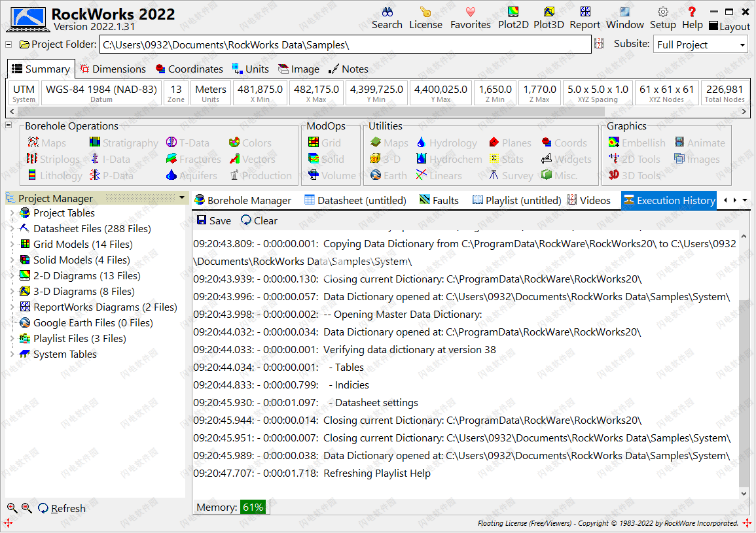Open the Subsite dropdown

point(742,45)
